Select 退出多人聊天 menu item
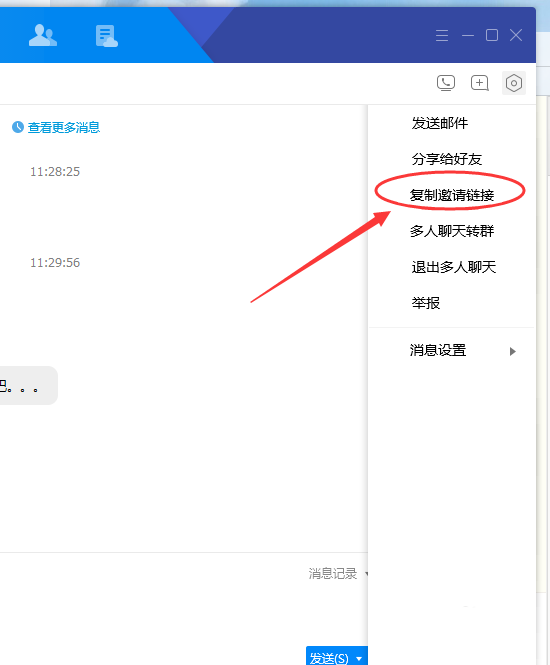Screen dimensions: 550x665 pyautogui.click(x=452, y=267)
